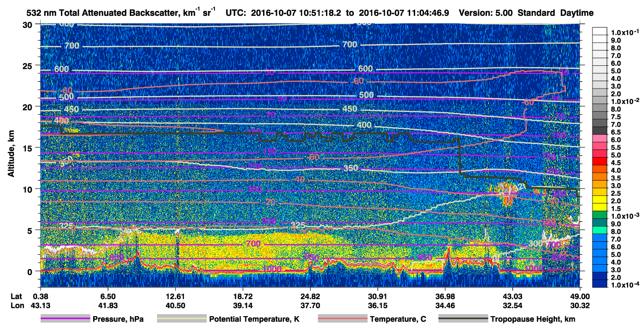The image size is (644, 330).
Task: Click longitude value 43.13
Action: (x=41, y=305)
